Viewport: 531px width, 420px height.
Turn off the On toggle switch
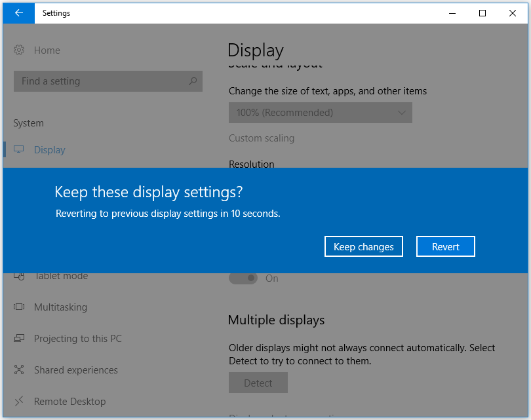coord(243,278)
